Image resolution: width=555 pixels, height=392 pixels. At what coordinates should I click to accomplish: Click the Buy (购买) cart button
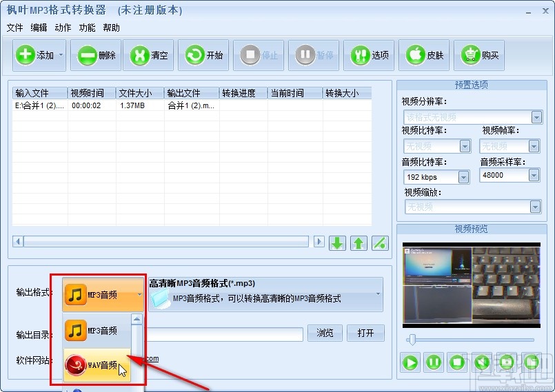point(479,55)
